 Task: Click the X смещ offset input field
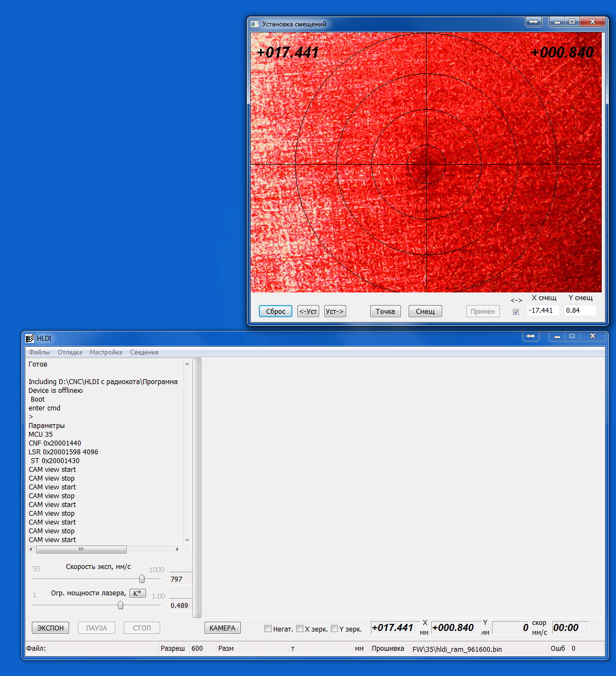pyautogui.click(x=543, y=311)
